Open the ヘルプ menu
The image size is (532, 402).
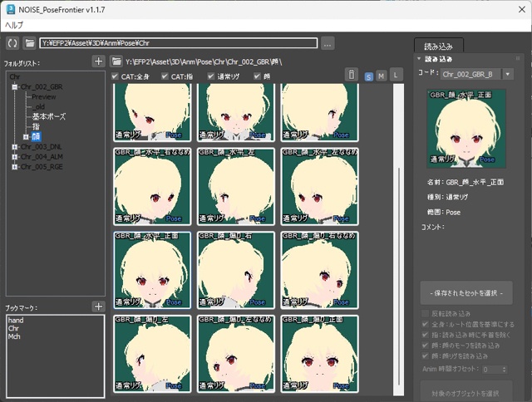[14, 25]
